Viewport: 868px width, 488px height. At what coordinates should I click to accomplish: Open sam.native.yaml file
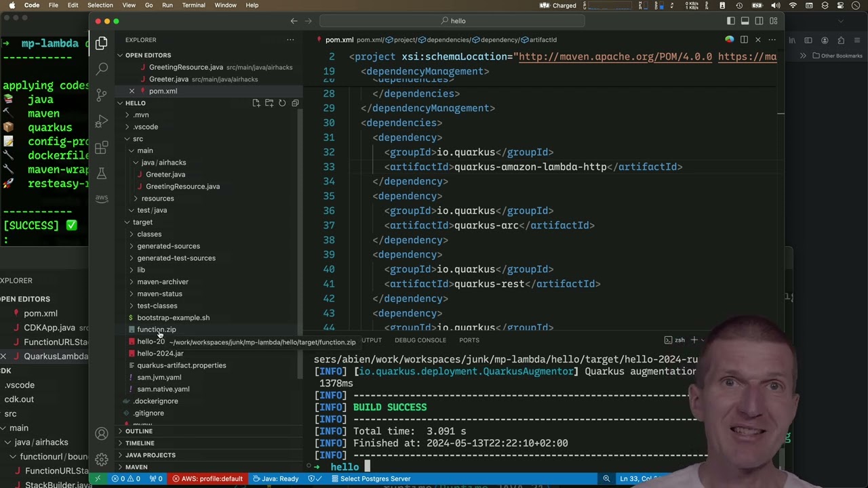pos(163,389)
